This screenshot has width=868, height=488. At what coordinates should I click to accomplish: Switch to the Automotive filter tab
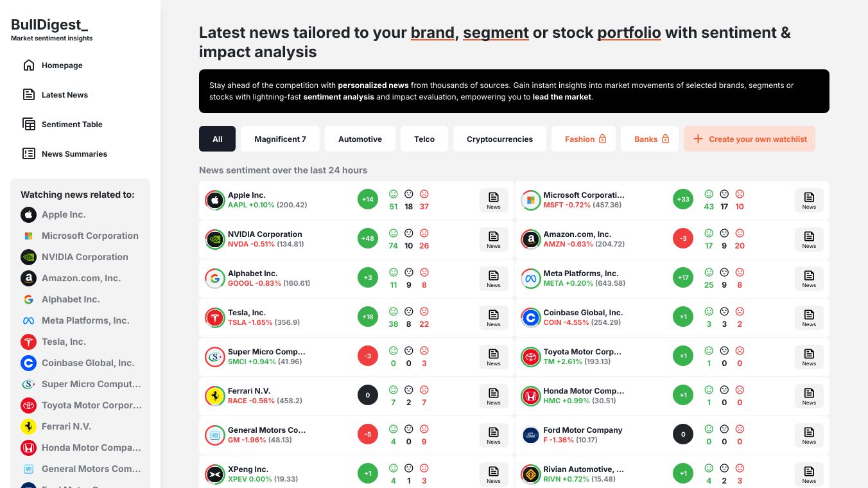click(360, 139)
